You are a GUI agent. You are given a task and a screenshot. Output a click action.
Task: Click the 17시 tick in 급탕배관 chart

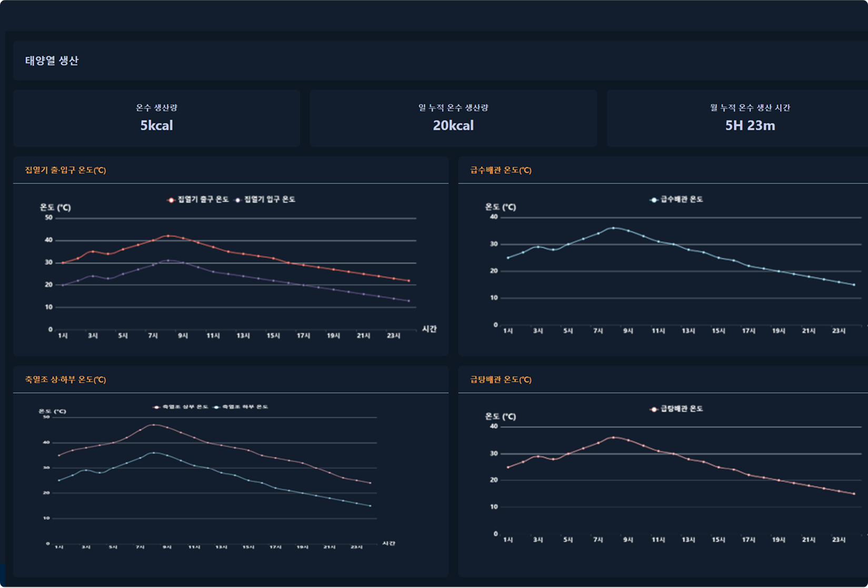pyautogui.click(x=749, y=540)
